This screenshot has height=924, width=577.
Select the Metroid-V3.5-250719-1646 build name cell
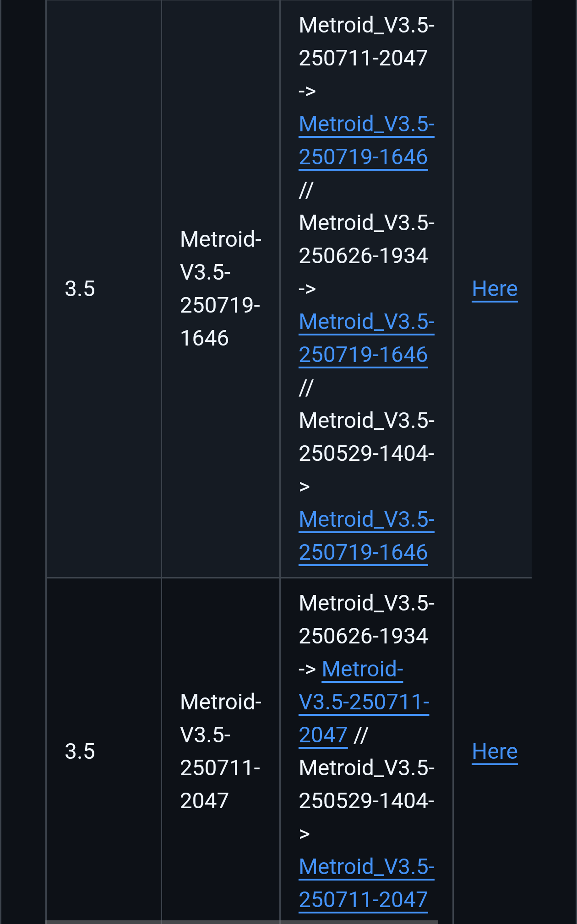click(220, 289)
